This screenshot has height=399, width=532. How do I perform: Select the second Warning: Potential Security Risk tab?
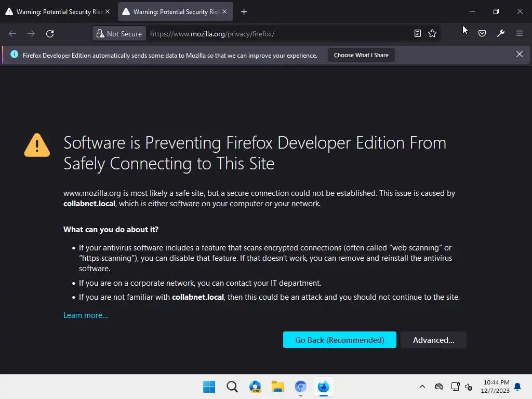[x=176, y=11]
